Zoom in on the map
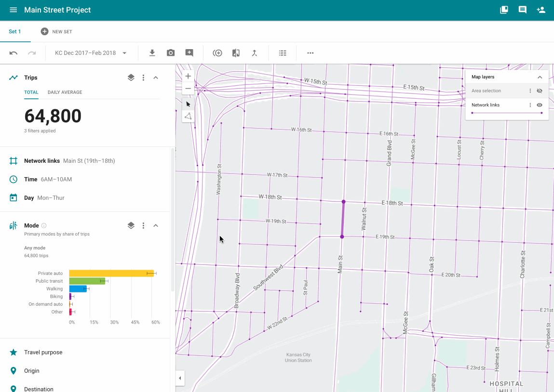The height and width of the screenshot is (392, 554). 188,76
